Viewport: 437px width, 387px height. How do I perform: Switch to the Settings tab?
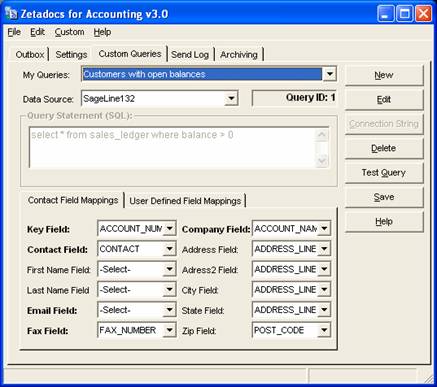pos(71,54)
